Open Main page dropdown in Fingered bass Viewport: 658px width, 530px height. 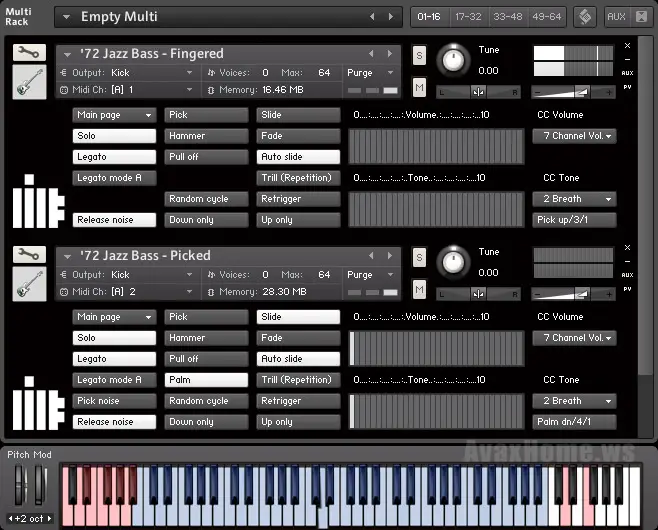click(x=114, y=115)
